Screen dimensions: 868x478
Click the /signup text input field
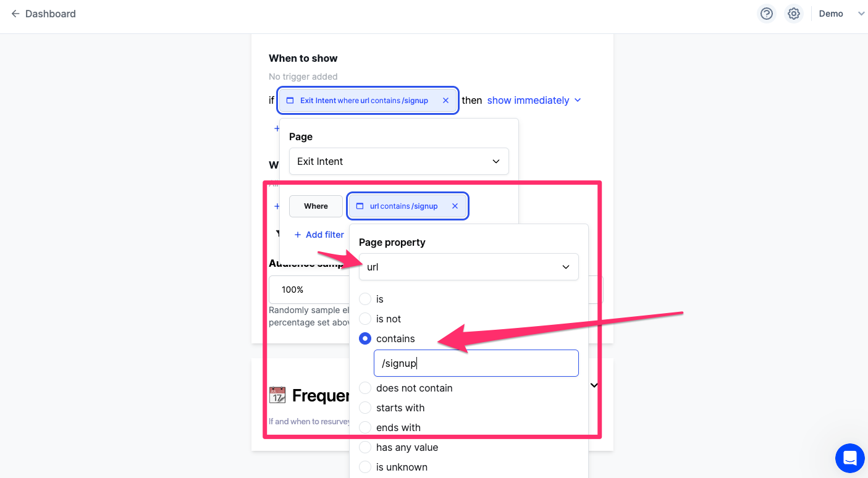pyautogui.click(x=476, y=363)
